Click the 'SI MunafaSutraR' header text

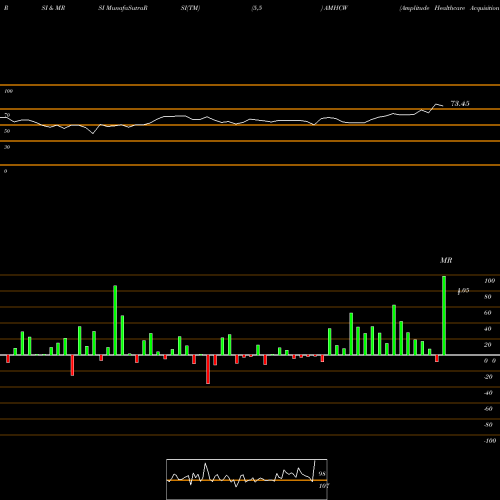(123, 8)
